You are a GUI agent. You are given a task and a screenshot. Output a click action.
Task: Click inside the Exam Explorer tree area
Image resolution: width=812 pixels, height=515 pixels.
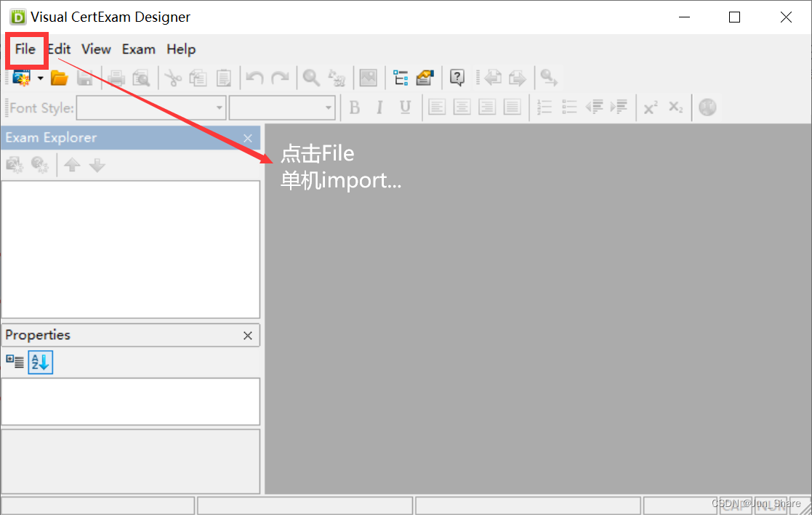pos(131,249)
